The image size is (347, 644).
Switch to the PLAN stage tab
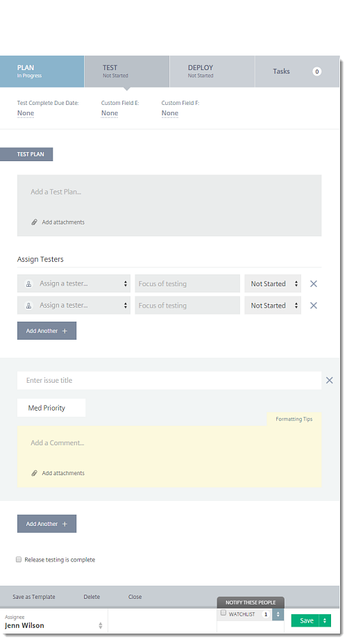pyautogui.click(x=42, y=72)
